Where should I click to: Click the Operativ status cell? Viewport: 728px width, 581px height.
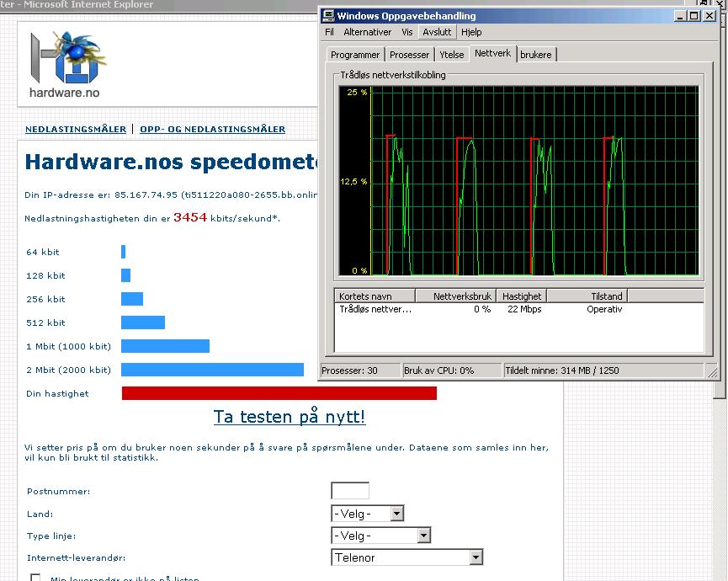(604, 309)
